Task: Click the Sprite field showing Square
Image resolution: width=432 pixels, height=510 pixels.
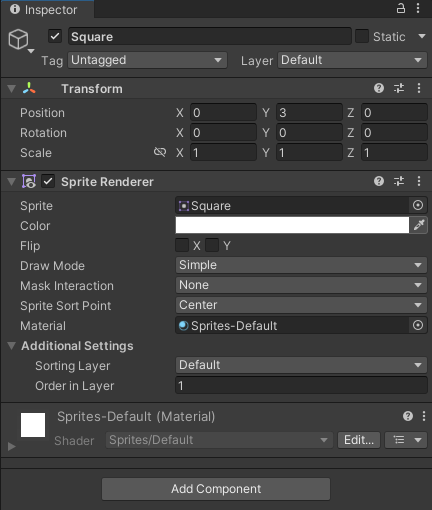Action: [x=292, y=205]
